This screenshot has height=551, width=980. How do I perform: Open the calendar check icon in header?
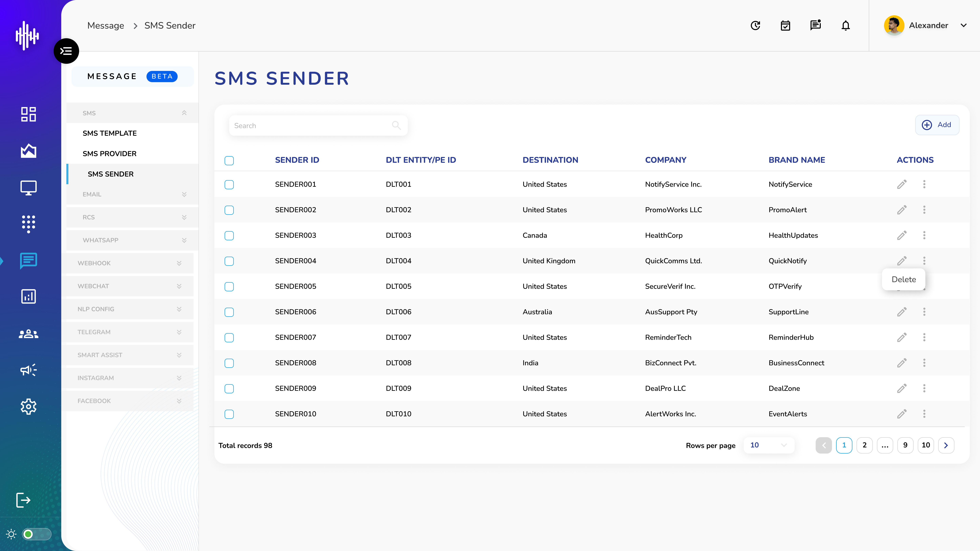coord(785,26)
